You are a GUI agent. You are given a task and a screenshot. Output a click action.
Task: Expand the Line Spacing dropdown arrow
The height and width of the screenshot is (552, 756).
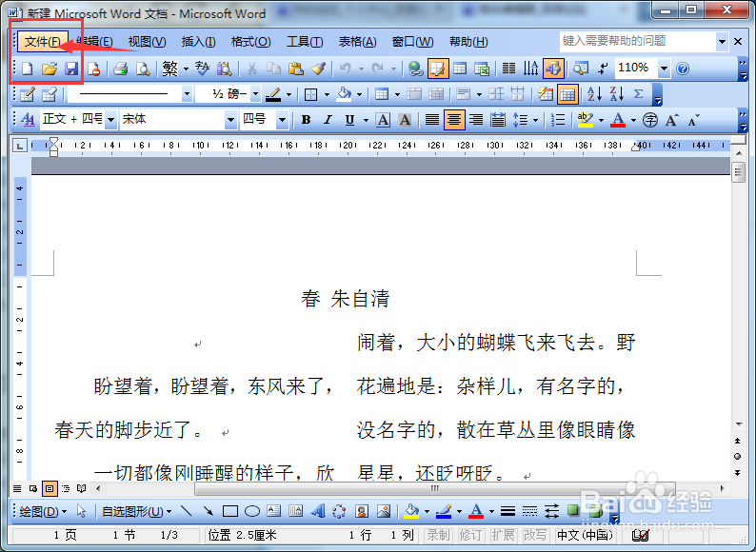(536, 120)
